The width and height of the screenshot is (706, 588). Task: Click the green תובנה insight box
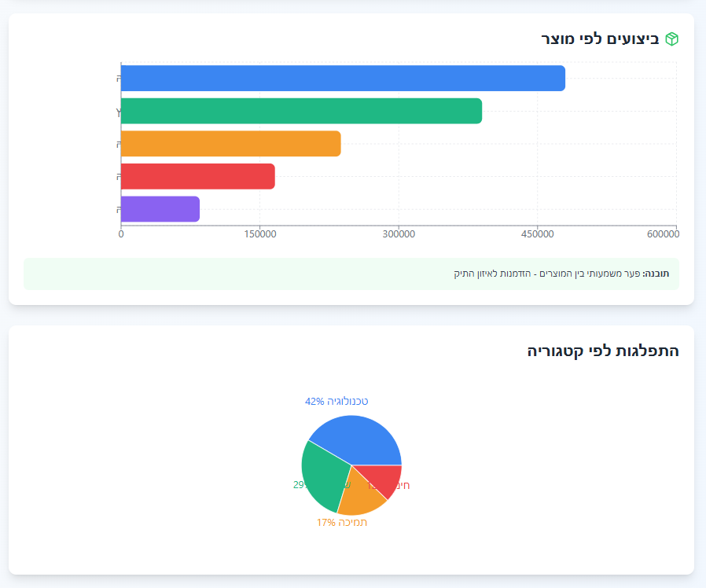[351, 274]
